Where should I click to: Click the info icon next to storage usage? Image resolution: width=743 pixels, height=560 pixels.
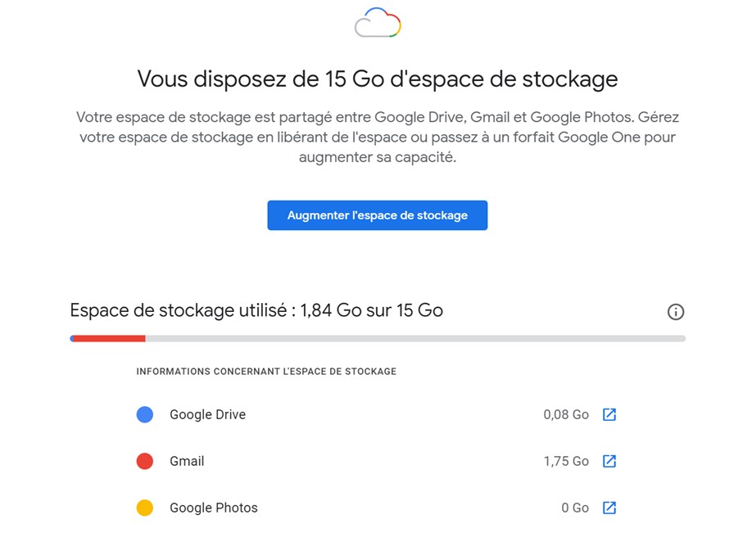point(675,312)
